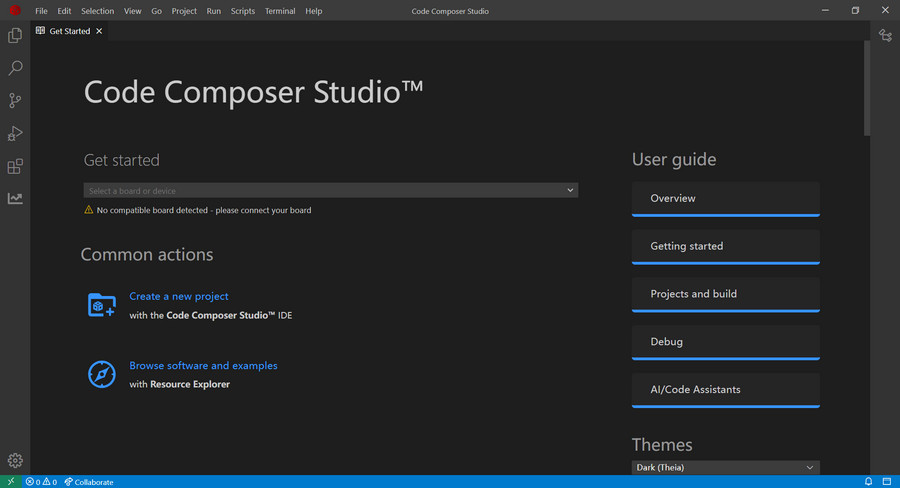Open the chart graph view icon
This screenshot has width=900, height=488.
pyautogui.click(x=15, y=198)
